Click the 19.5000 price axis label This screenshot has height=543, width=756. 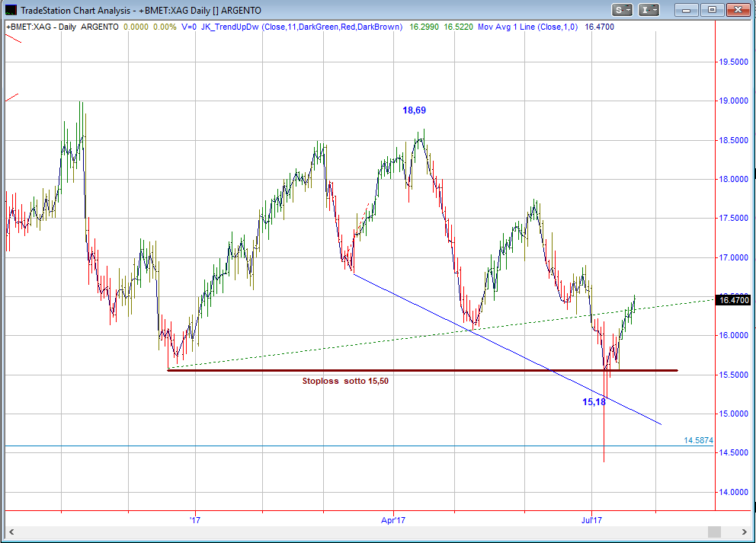(x=733, y=62)
